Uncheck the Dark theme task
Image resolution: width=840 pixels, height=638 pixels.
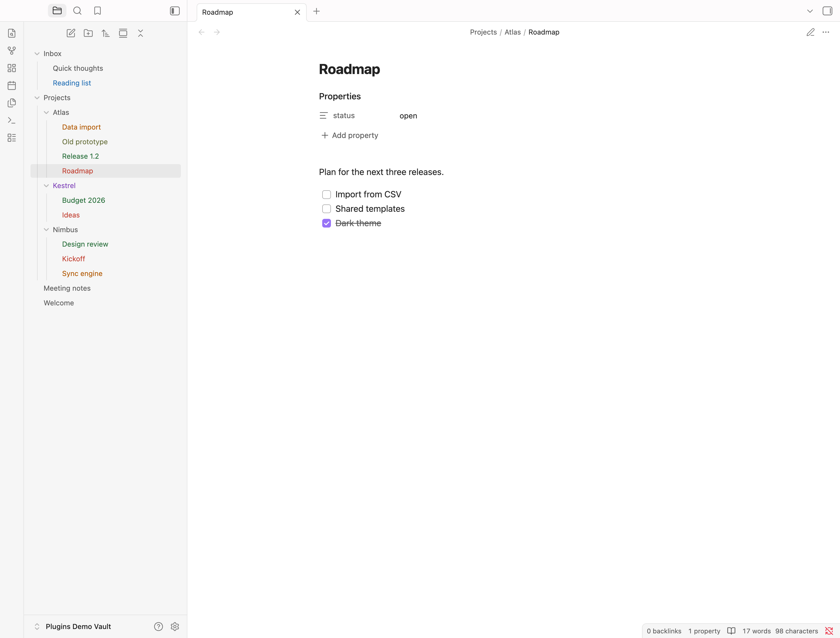point(326,223)
